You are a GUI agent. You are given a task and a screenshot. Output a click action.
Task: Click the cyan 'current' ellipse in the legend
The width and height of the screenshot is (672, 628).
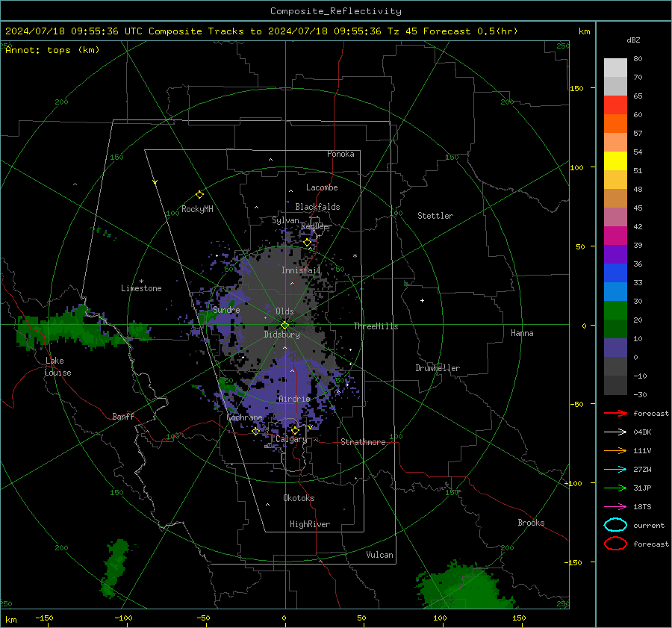(x=615, y=525)
